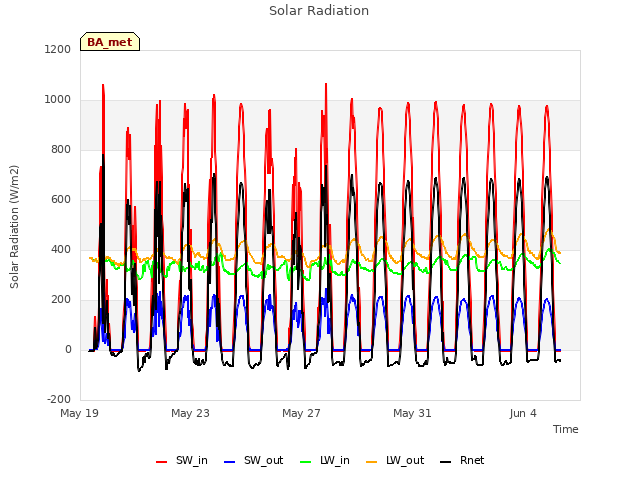Click the May 19 x-axis tick label
Screen dimensions: 640x480
(79, 413)
